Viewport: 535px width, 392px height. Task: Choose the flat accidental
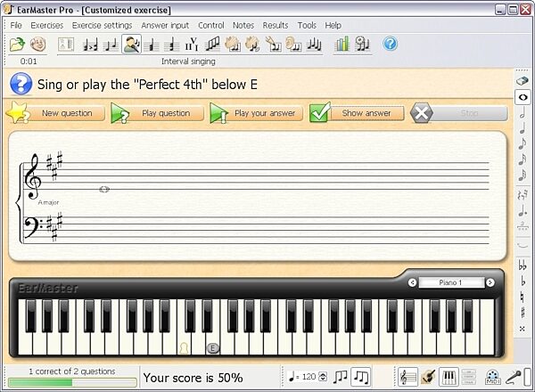click(x=523, y=282)
